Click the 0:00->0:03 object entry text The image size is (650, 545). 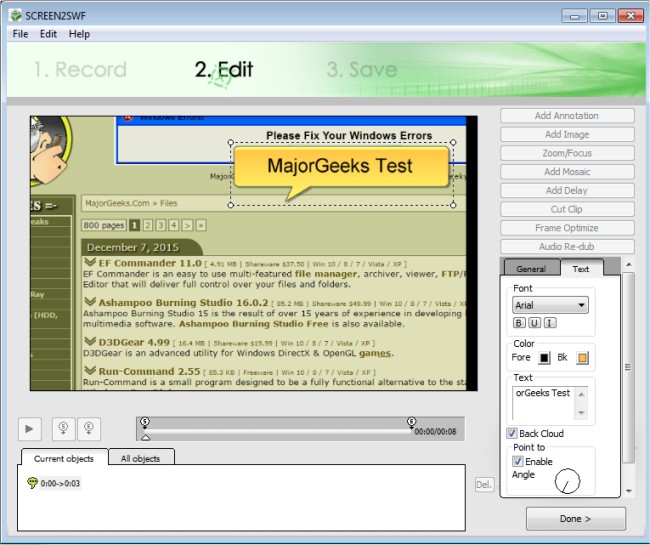point(61,483)
